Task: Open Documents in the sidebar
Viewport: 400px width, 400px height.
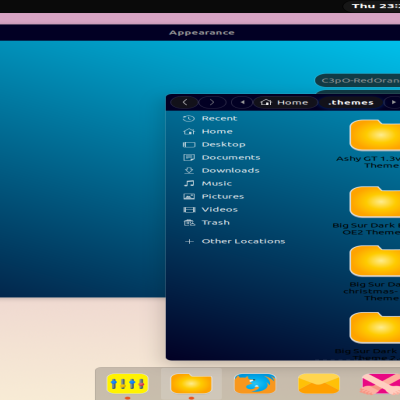Action: pyautogui.click(x=231, y=157)
